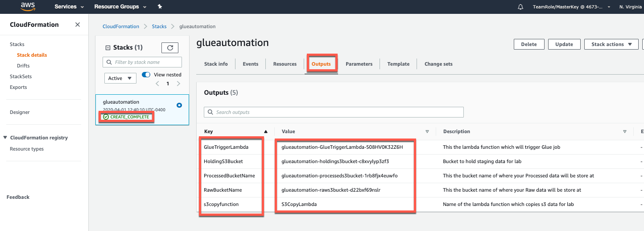Viewport: 644px width, 231px height.
Task: Click the ProcessedBucketName key cell
Action: pos(229,176)
